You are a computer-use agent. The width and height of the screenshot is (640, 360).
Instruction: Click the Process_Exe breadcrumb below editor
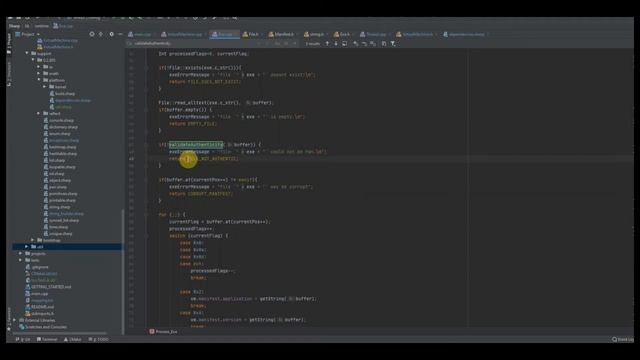pyautogui.click(x=163, y=331)
